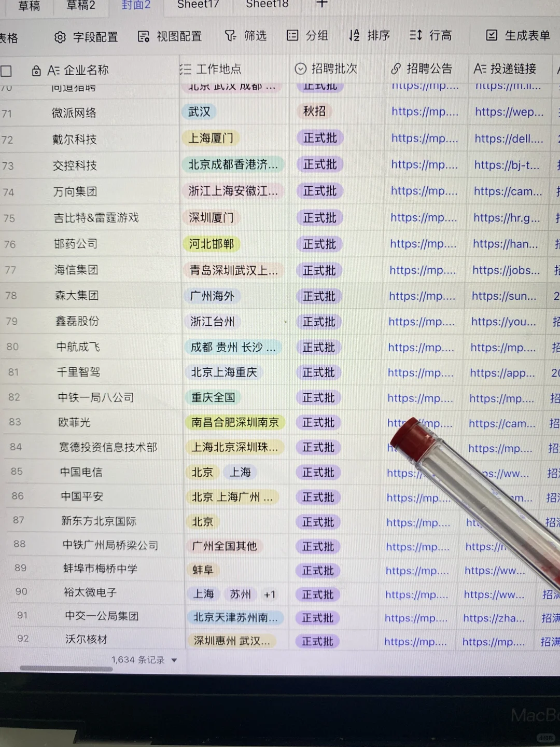560x747 pixels.
Task: Add a new sheet with the plus icon
Action: 322,4
